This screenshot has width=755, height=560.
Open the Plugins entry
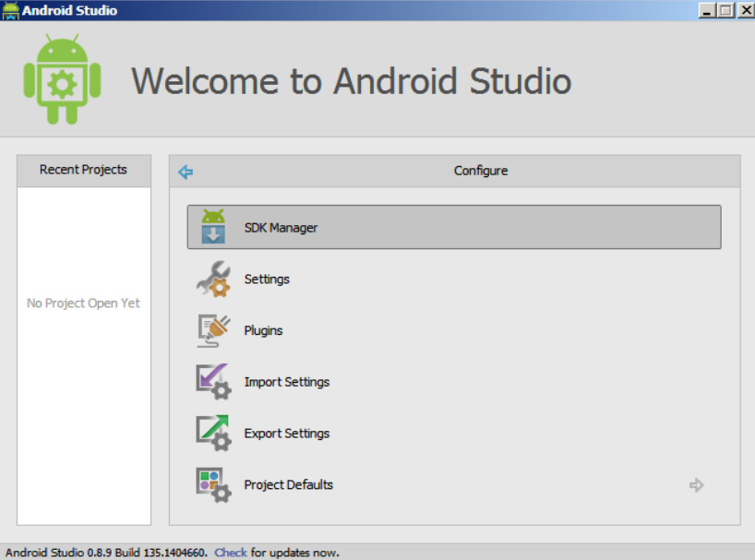[263, 330]
